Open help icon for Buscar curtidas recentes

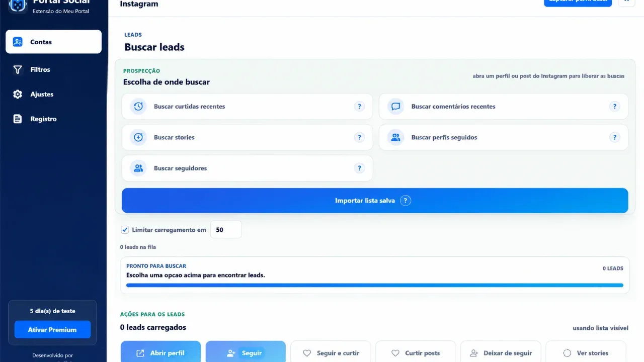359,107
